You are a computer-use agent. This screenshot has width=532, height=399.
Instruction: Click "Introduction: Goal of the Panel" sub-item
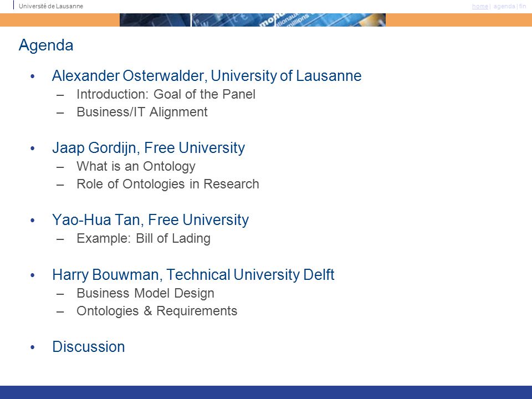(x=166, y=94)
